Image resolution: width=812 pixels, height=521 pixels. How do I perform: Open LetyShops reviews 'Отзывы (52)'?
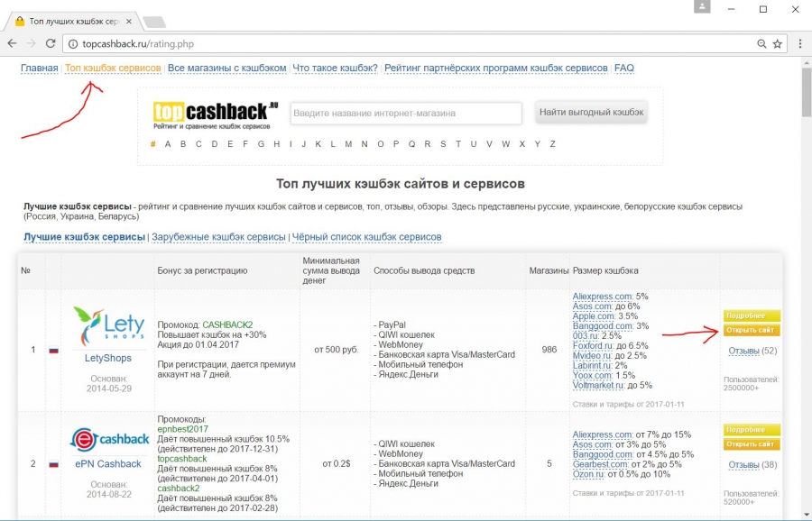click(x=752, y=351)
